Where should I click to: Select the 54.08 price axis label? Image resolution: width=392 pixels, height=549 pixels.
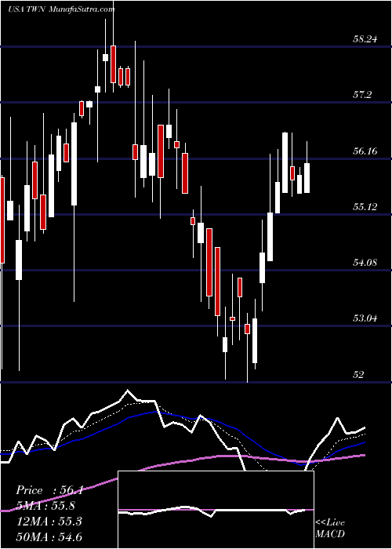click(365, 262)
